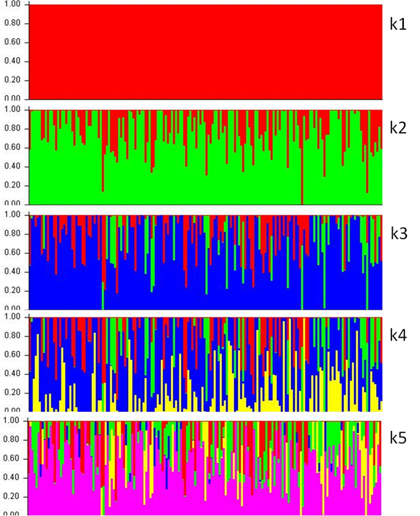420x516 pixels.
Task: Click the 0.20 axis tick of k4 plot
Action: click(12, 392)
